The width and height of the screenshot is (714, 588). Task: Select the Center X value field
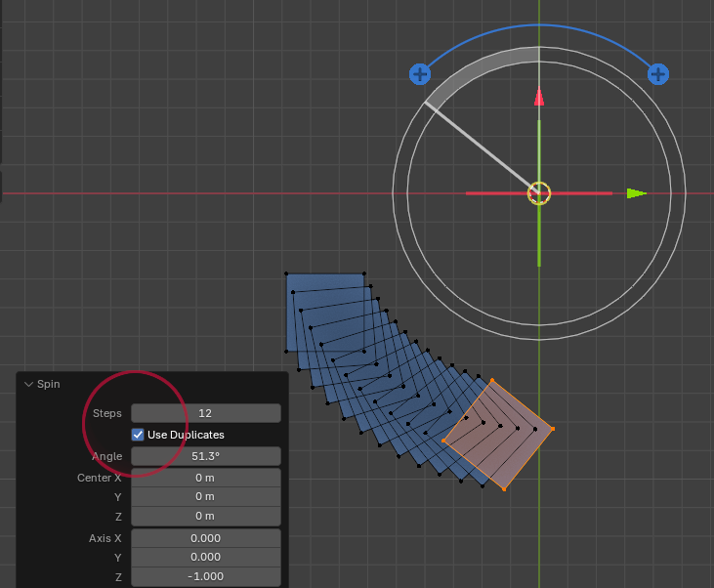click(x=205, y=478)
